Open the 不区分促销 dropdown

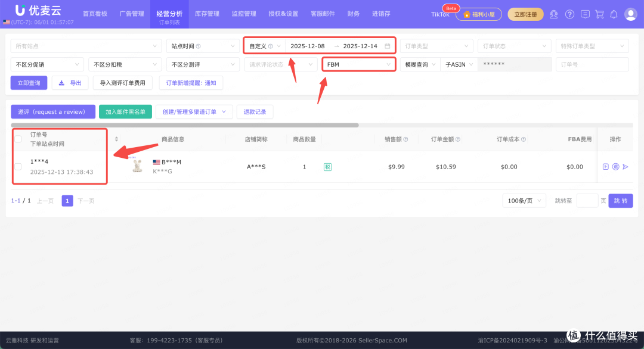(47, 64)
